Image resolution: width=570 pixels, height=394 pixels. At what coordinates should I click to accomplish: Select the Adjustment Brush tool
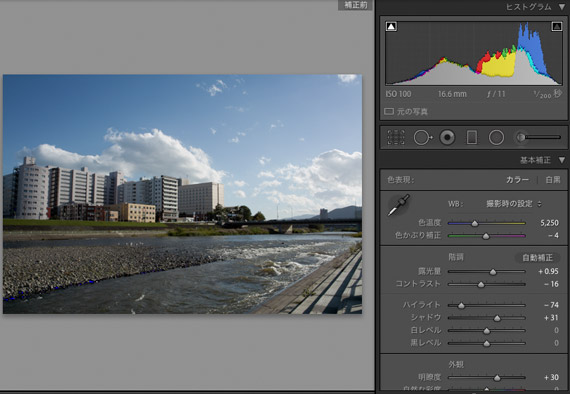(521, 137)
